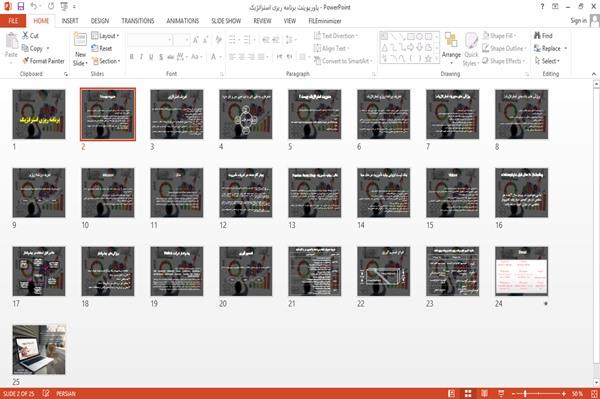Click zoom in plus button

click(563, 394)
